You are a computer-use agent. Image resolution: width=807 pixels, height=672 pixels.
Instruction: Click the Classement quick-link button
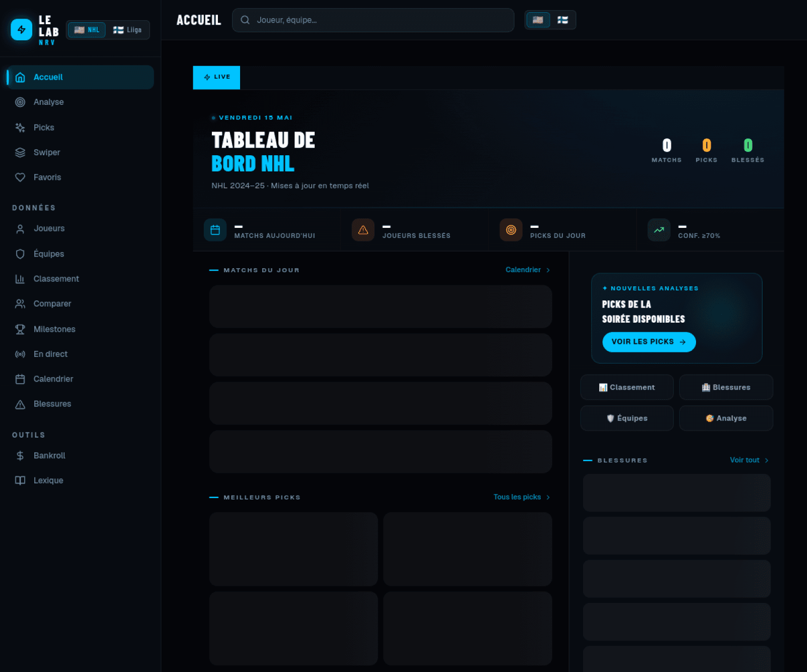pyautogui.click(x=627, y=388)
